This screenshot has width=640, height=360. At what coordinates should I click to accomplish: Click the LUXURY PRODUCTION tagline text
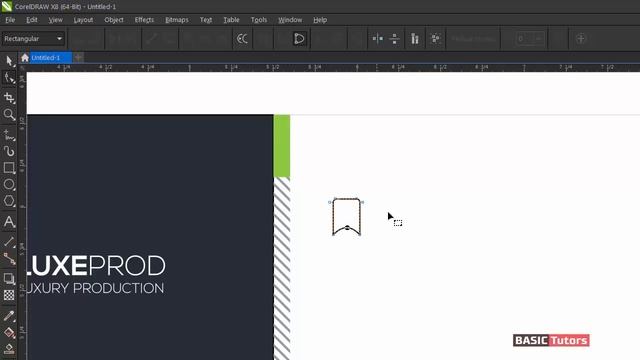click(x=96, y=288)
